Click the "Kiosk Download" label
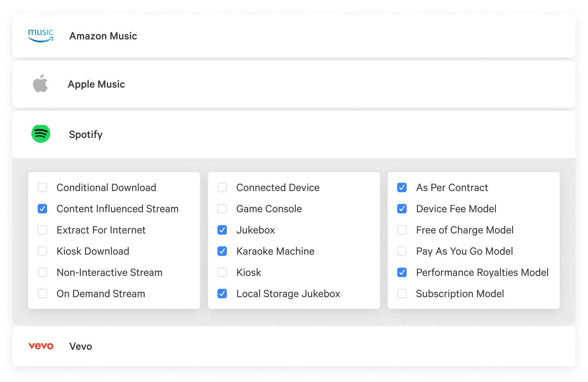Image resolution: width=588 pixels, height=382 pixels. tap(93, 251)
